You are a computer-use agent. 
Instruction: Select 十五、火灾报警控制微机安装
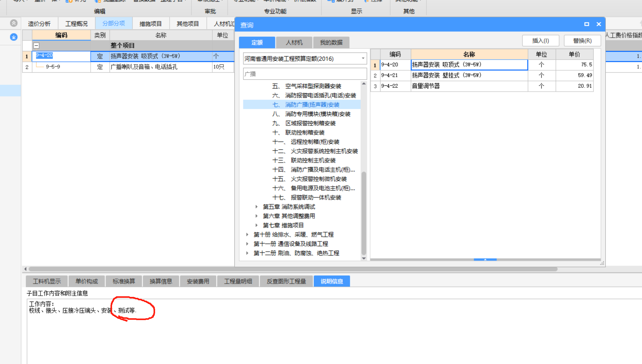309,179
